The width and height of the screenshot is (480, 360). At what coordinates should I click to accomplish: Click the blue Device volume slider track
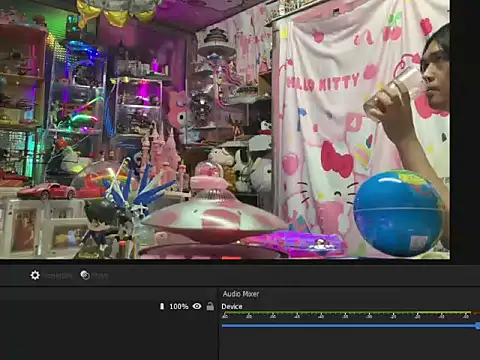point(349,326)
